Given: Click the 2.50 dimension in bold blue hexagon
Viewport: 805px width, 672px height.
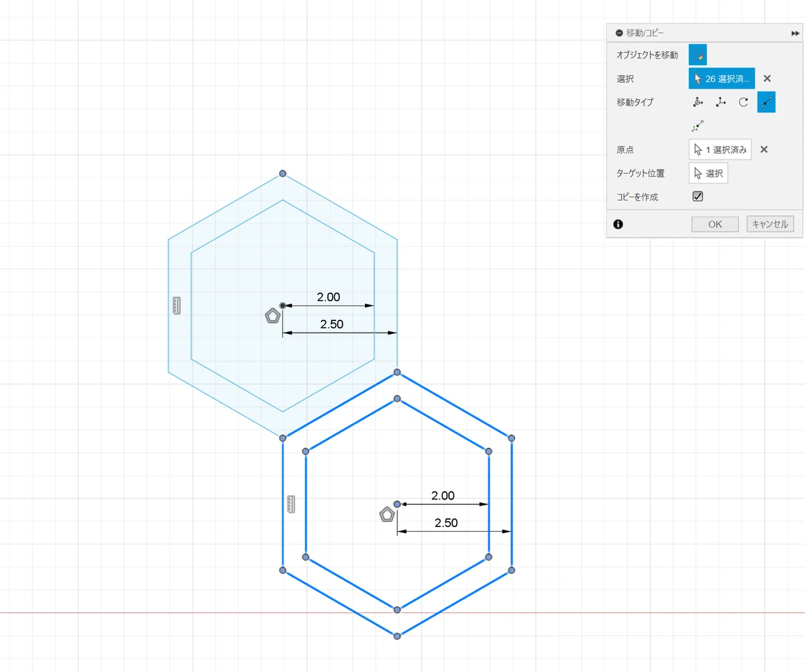Looking at the screenshot, I should 446,522.
